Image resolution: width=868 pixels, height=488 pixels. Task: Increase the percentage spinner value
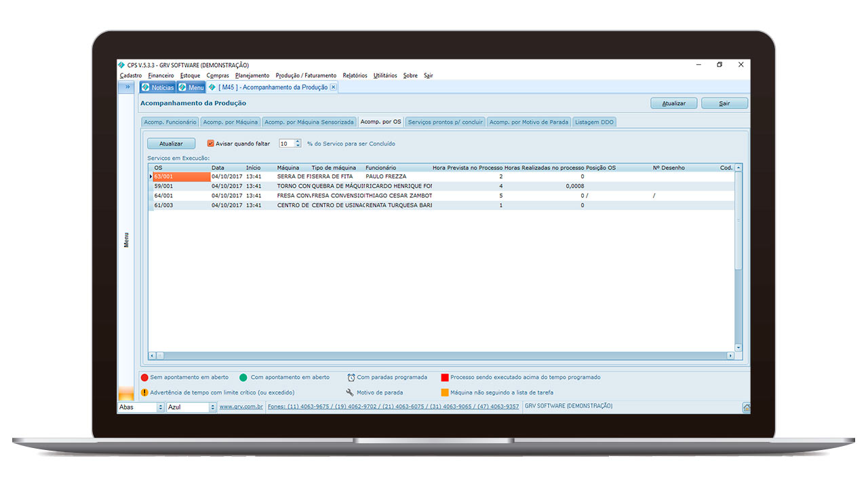[x=298, y=142]
